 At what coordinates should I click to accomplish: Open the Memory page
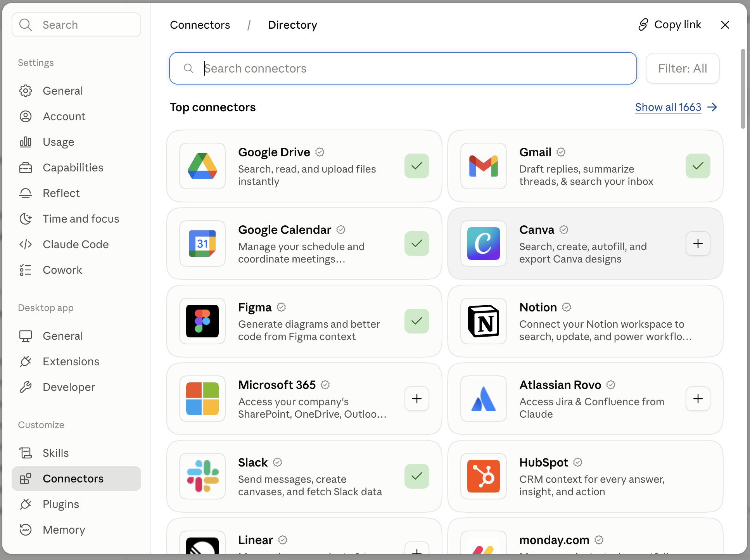76,530
